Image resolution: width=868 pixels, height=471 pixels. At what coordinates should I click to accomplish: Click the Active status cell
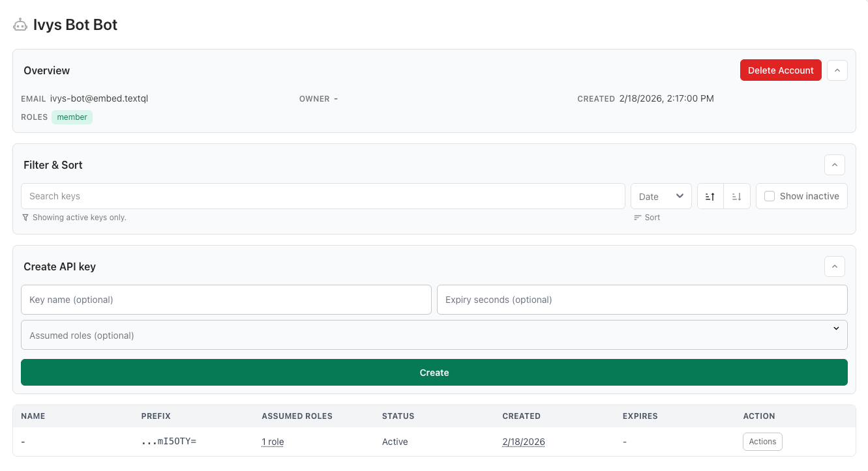395,442
